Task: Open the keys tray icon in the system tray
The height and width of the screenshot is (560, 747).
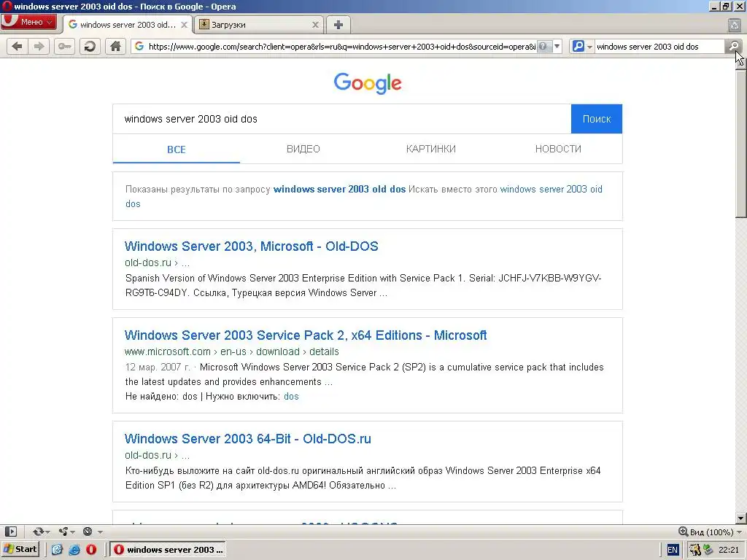Action: click(695, 550)
